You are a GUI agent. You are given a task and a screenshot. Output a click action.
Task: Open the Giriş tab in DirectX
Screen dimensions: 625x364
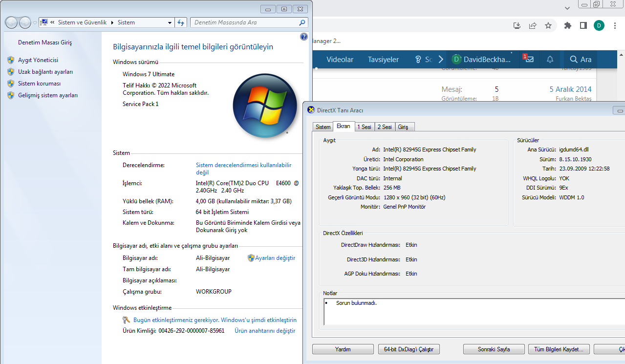[x=405, y=127]
